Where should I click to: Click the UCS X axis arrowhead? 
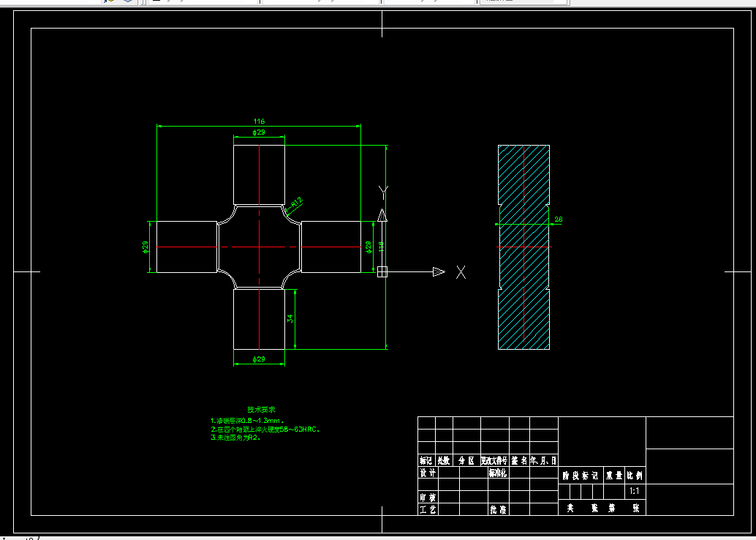point(439,271)
